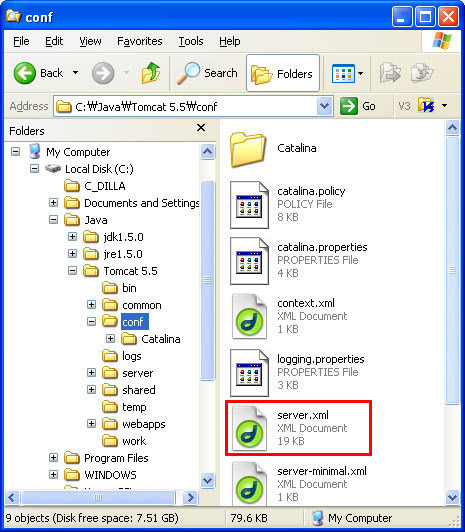Viewport: 465px width, 532px height.
Task: Click the V3 antivirus toolbar icon
Action: click(426, 106)
